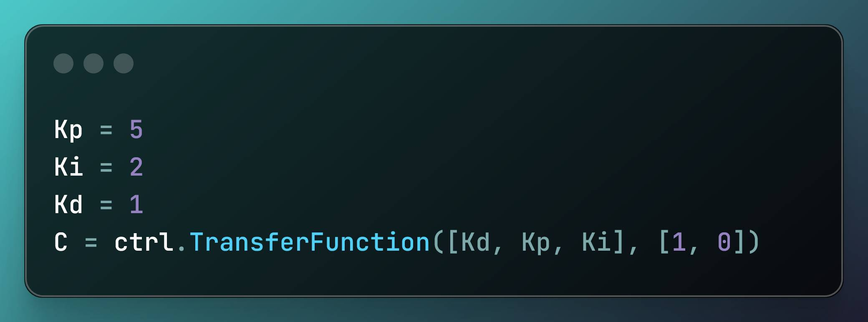The image size is (868, 322).
Task: Click the TransferFunction method name
Action: click(x=310, y=242)
